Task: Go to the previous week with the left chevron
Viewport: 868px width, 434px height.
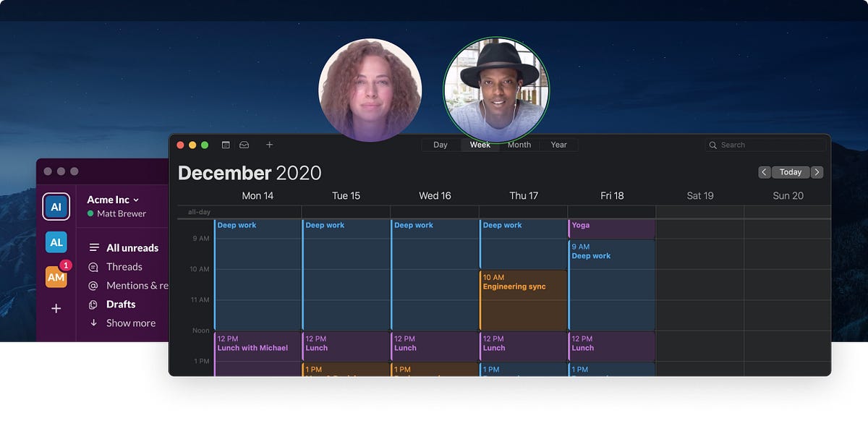Action: coord(765,172)
